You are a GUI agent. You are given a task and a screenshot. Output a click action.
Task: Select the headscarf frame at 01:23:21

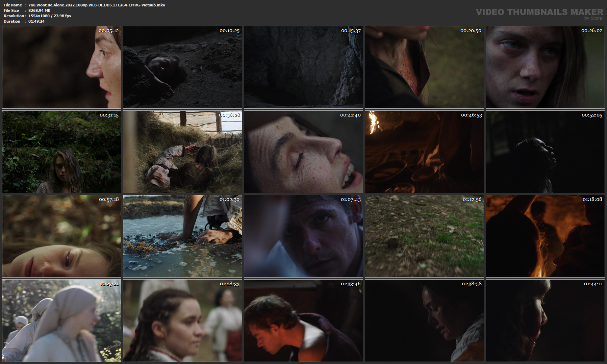click(61, 320)
